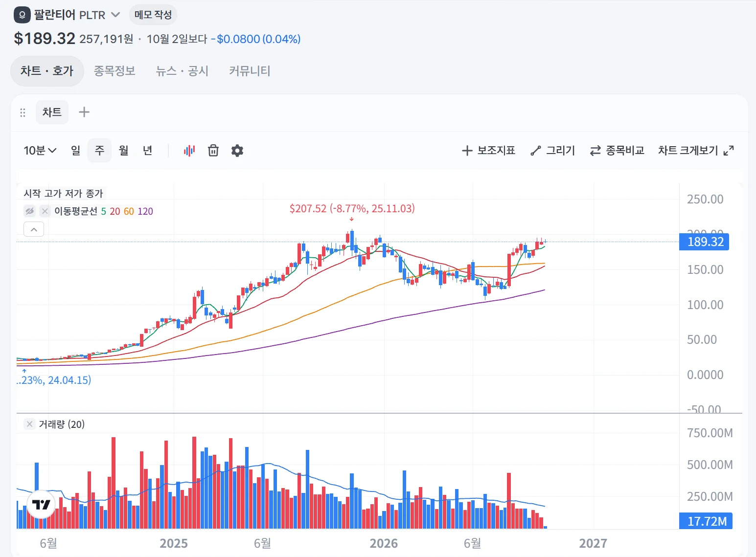Click the trash icon to clear drawings
Image resolution: width=756 pixels, height=557 pixels.
213,151
